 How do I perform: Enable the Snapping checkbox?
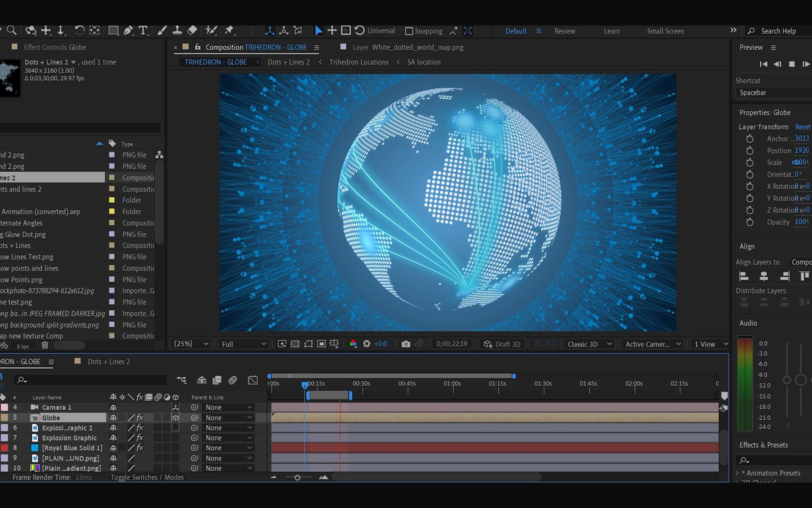pos(409,31)
